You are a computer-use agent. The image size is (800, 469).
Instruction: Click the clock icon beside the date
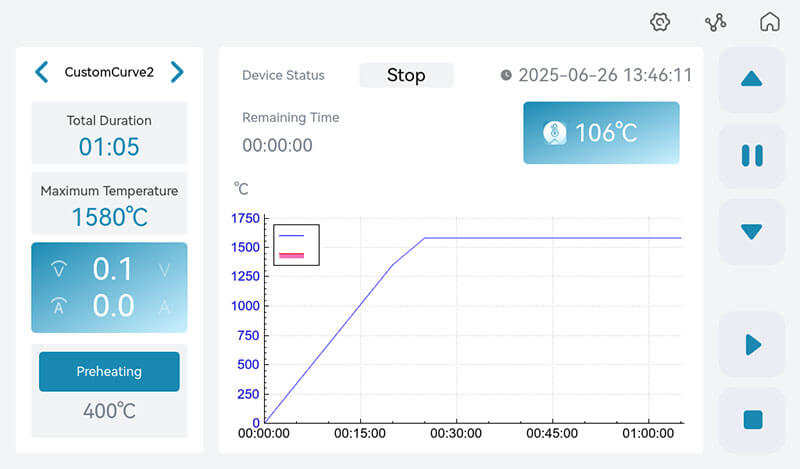tap(506, 76)
